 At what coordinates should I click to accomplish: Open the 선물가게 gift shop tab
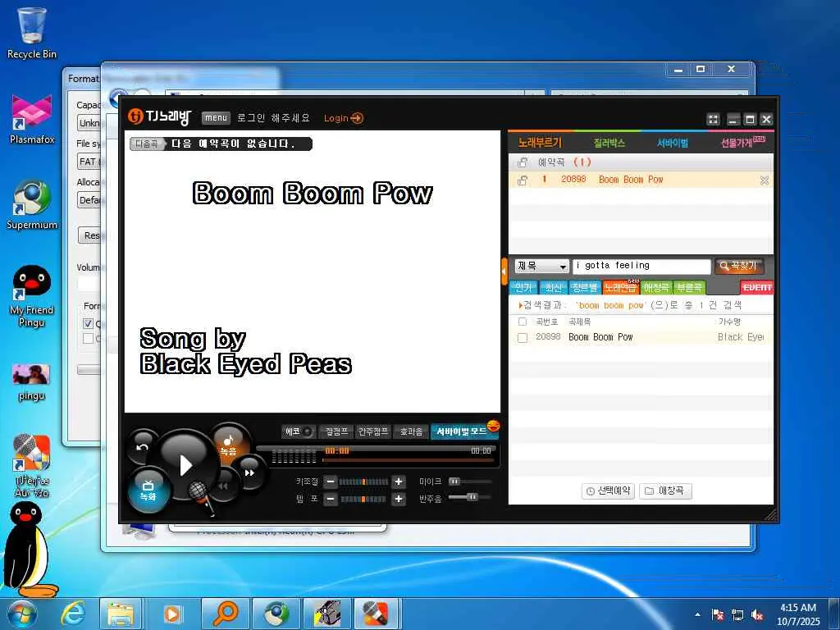(x=742, y=143)
